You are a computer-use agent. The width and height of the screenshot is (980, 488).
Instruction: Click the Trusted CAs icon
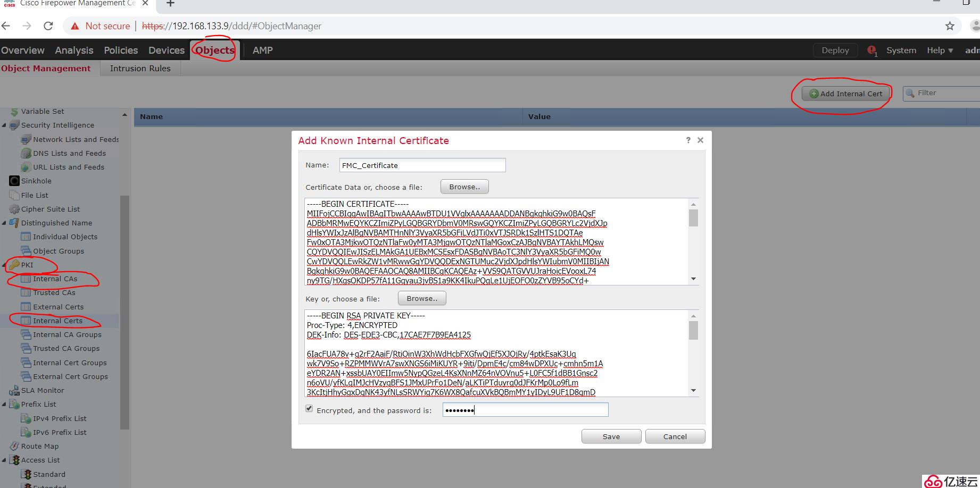pos(26,293)
